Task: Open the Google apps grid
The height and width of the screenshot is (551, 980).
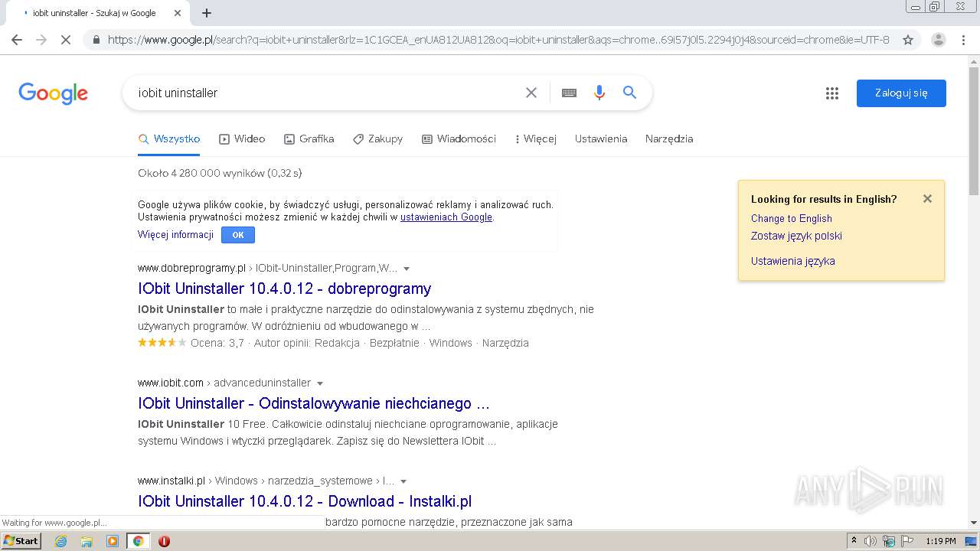Action: (832, 93)
